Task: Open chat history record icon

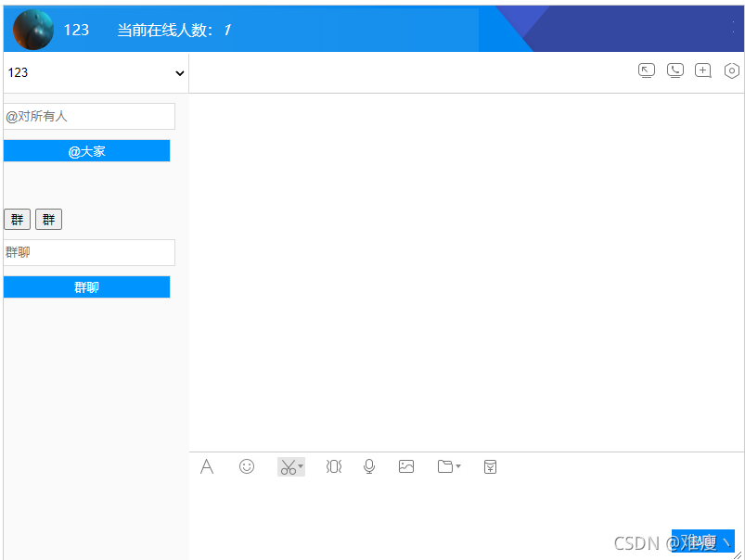Action: 490,466
